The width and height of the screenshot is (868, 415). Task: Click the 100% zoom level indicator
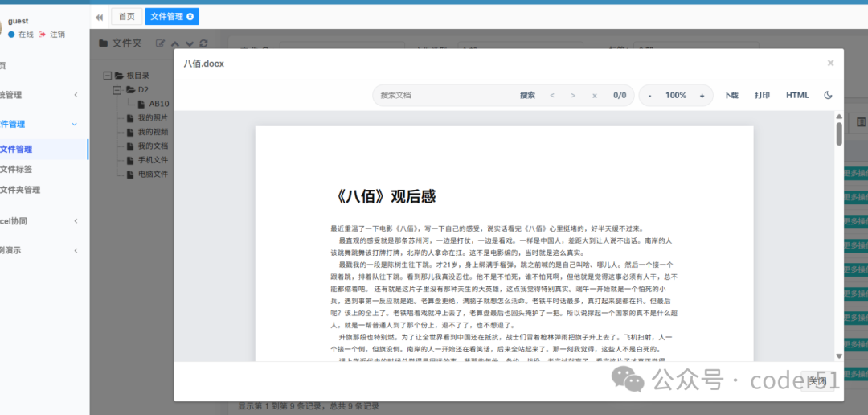[x=675, y=95]
